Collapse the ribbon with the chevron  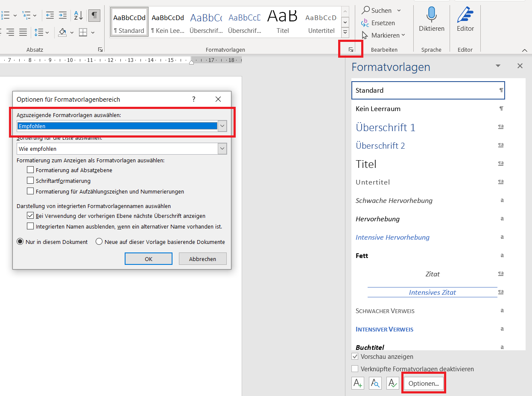(x=525, y=50)
